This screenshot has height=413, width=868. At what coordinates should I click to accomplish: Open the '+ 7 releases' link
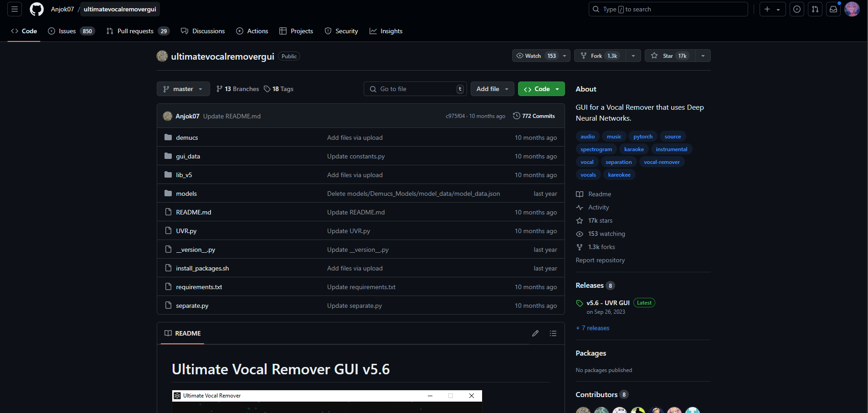592,328
